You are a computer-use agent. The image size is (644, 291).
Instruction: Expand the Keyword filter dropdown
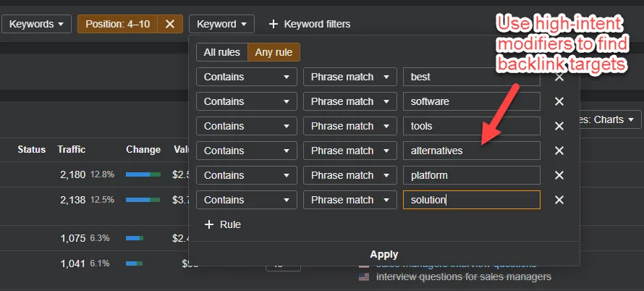221,24
